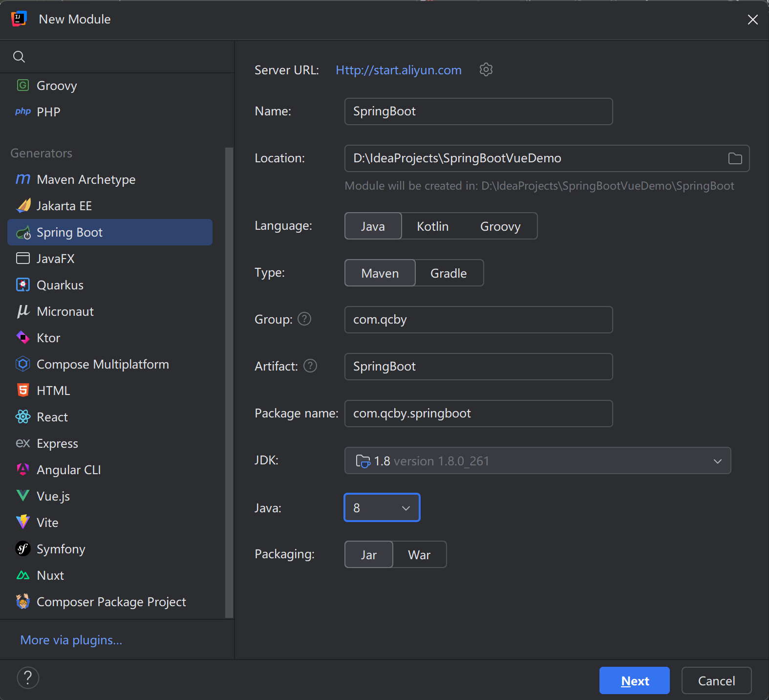Click the Group input field
The image size is (769, 700).
coord(479,320)
